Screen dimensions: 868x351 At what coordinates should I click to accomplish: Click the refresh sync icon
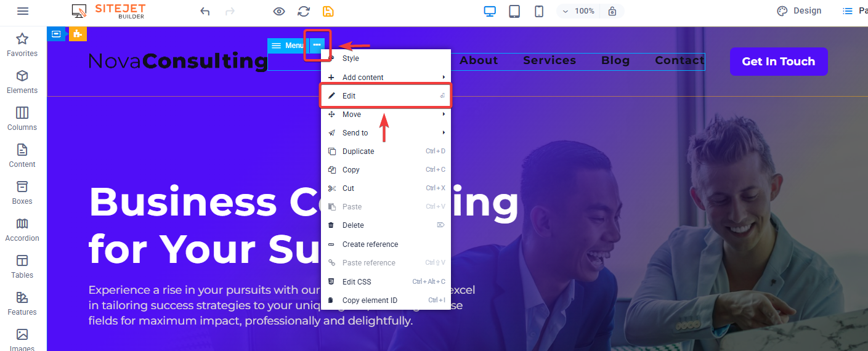coord(304,11)
